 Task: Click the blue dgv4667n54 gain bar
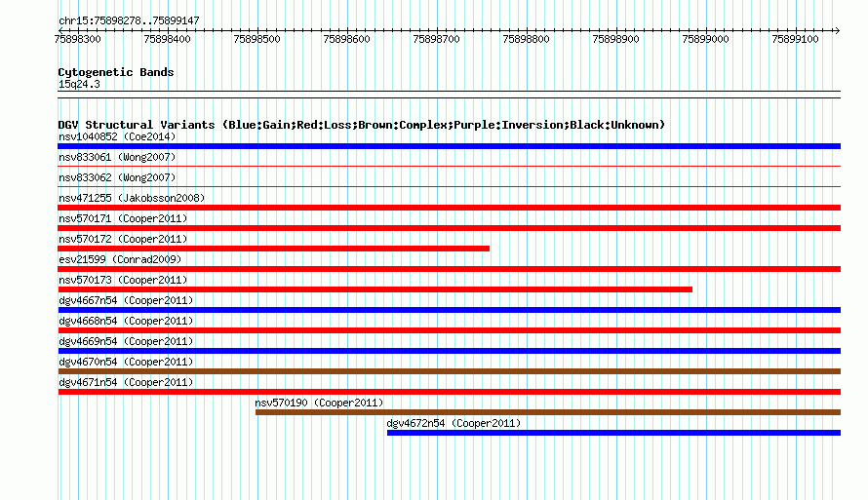(449, 310)
